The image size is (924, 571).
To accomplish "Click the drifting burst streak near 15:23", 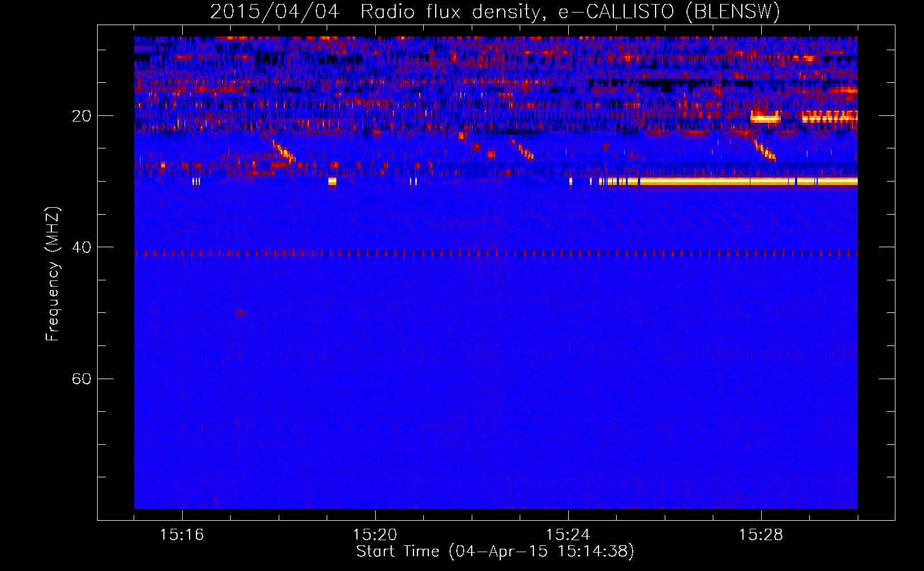I will [x=523, y=150].
